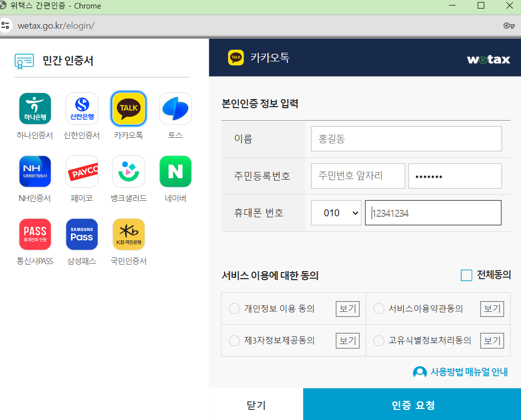Select the NH certificate icon
The image size is (521, 420).
coord(35,171)
